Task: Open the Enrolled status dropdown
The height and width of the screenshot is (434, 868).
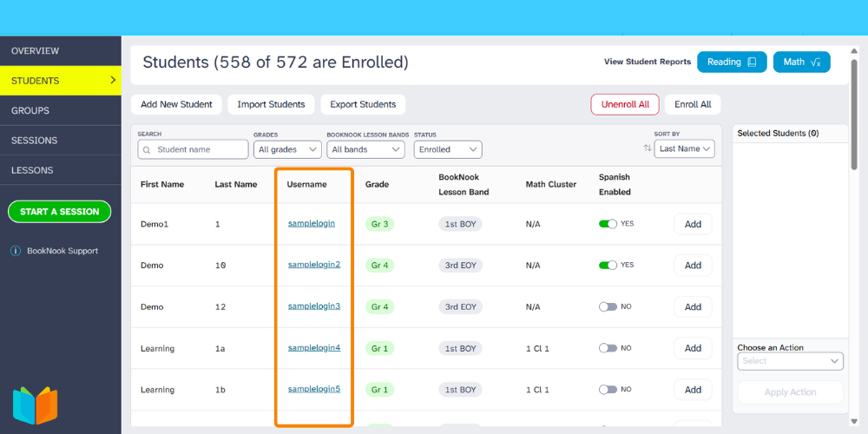Action: pos(448,149)
